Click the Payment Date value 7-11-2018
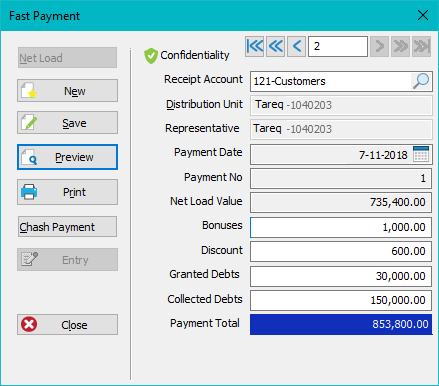The width and height of the screenshot is (439, 386). (383, 155)
